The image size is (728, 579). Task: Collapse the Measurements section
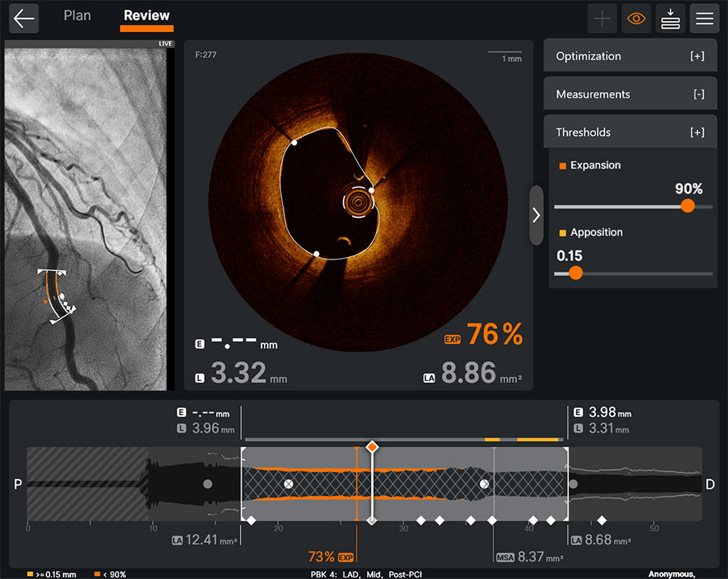(629, 93)
